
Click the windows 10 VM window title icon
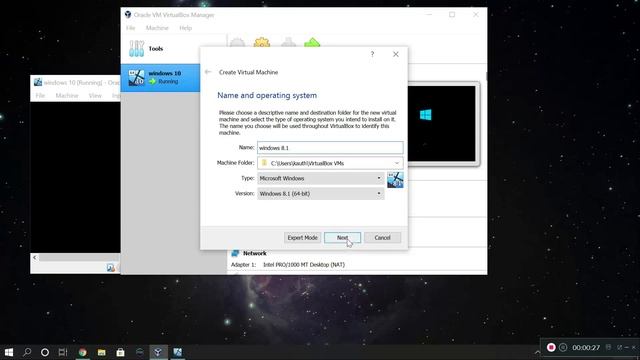click(x=38, y=82)
